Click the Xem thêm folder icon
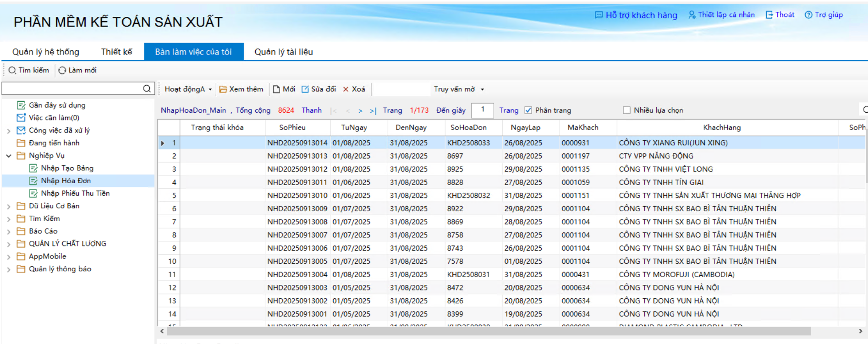 pyautogui.click(x=223, y=89)
